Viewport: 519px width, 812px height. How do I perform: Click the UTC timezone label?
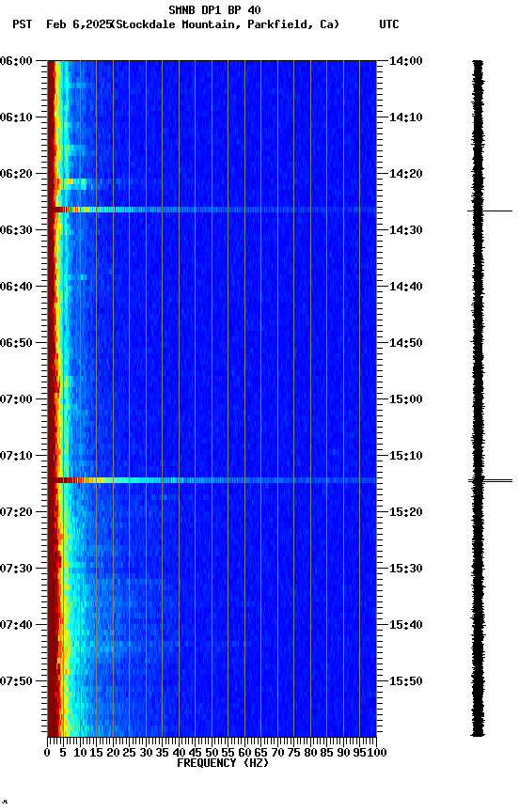[x=389, y=24]
